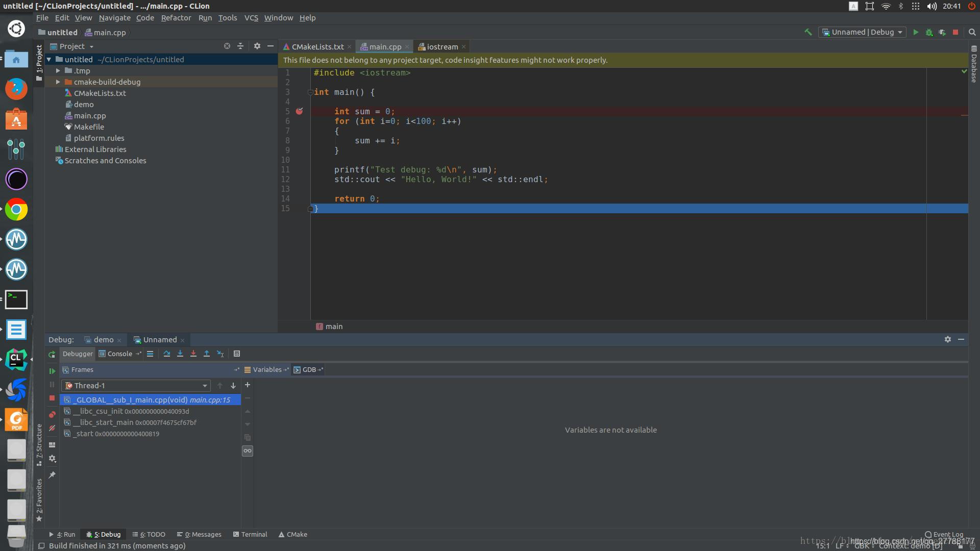Screen dimensions: 980x551
Task: Toggle Mute Breakpoints button
Action: point(52,429)
